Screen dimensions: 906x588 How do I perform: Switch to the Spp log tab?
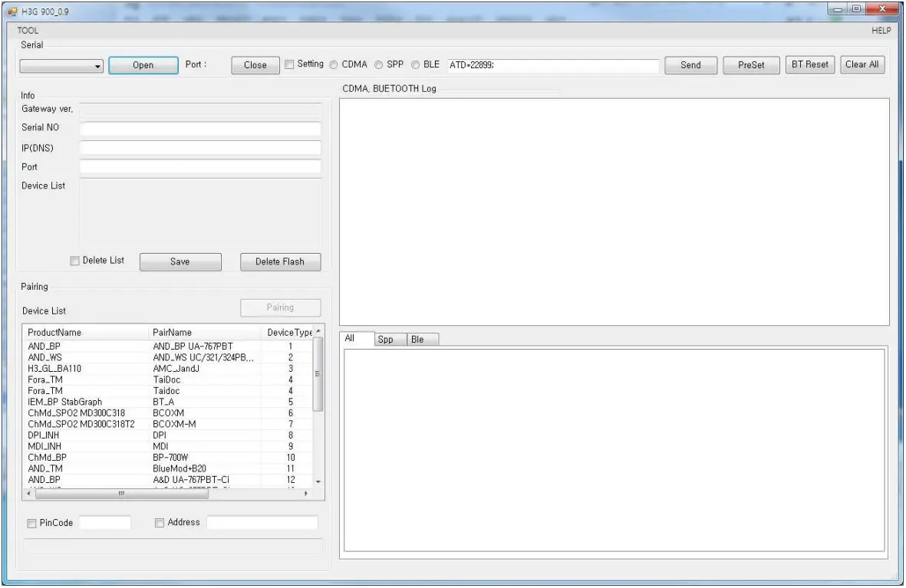click(x=390, y=340)
